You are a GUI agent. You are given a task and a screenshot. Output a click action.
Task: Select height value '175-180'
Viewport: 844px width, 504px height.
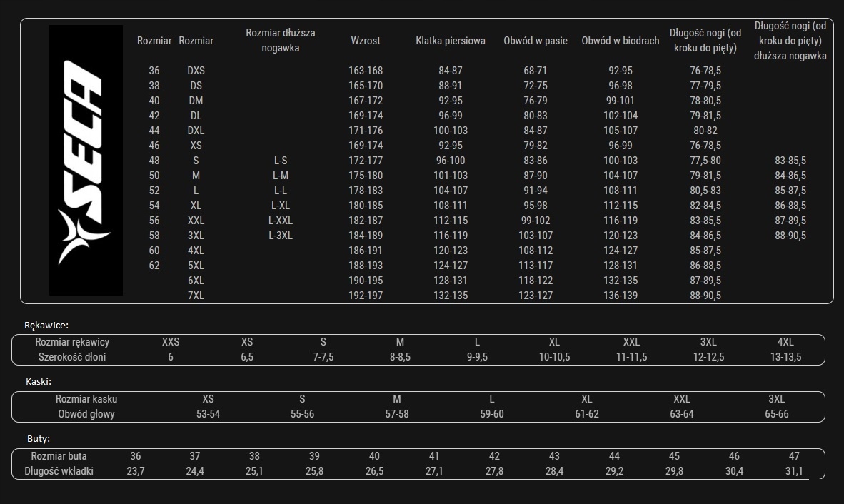pos(366,176)
